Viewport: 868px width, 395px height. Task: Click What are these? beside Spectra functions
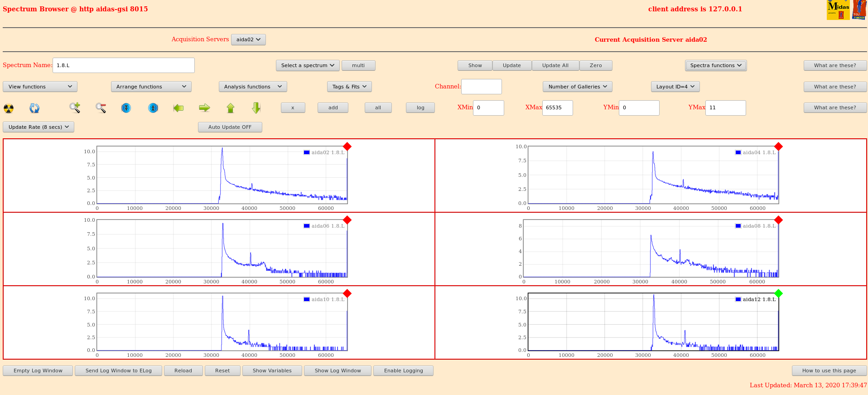[835, 66]
